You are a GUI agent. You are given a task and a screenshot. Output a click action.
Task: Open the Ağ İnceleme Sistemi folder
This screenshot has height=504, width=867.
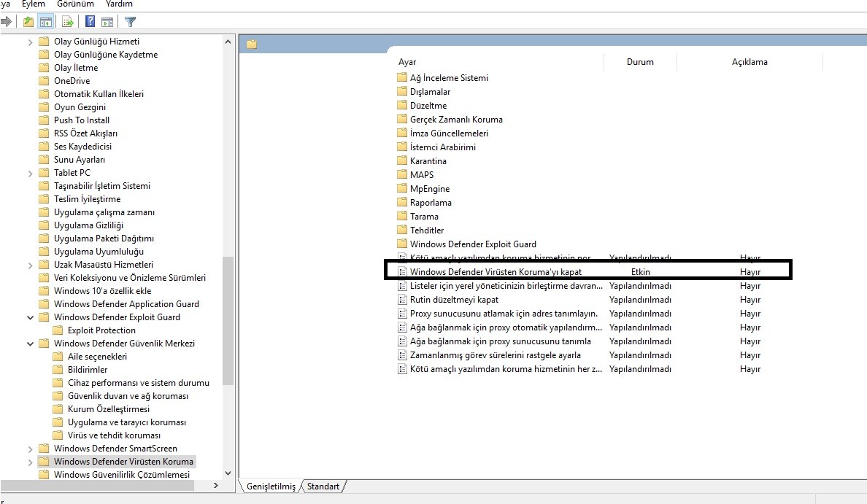(x=449, y=78)
